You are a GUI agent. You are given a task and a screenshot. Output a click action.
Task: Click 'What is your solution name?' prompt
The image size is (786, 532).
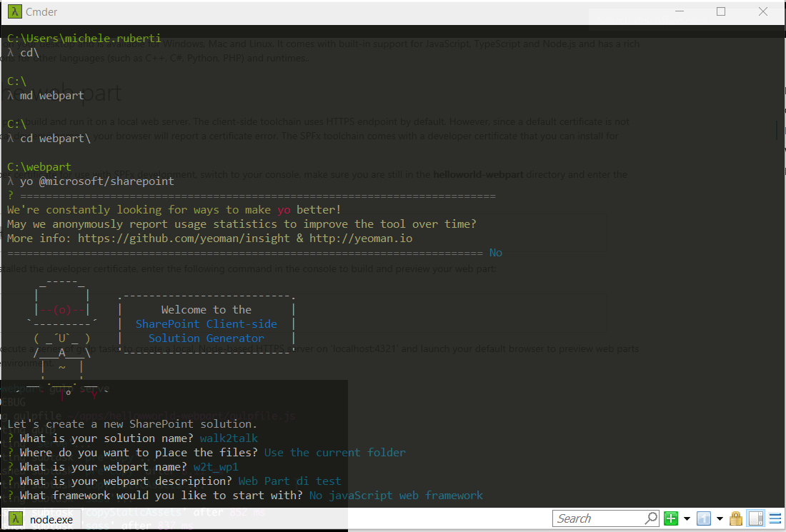(106, 438)
